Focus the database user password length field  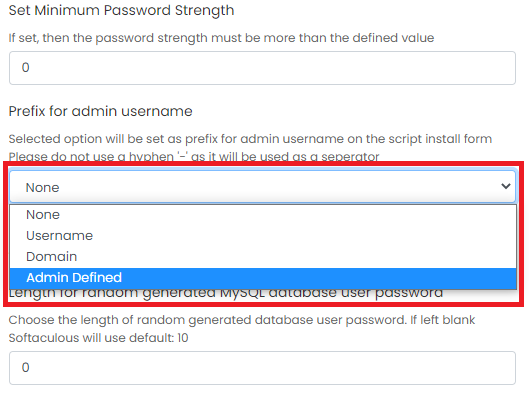coord(262,368)
